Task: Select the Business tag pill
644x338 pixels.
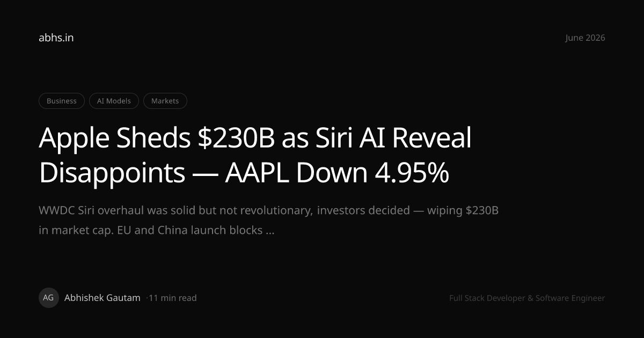Action: 62,101
